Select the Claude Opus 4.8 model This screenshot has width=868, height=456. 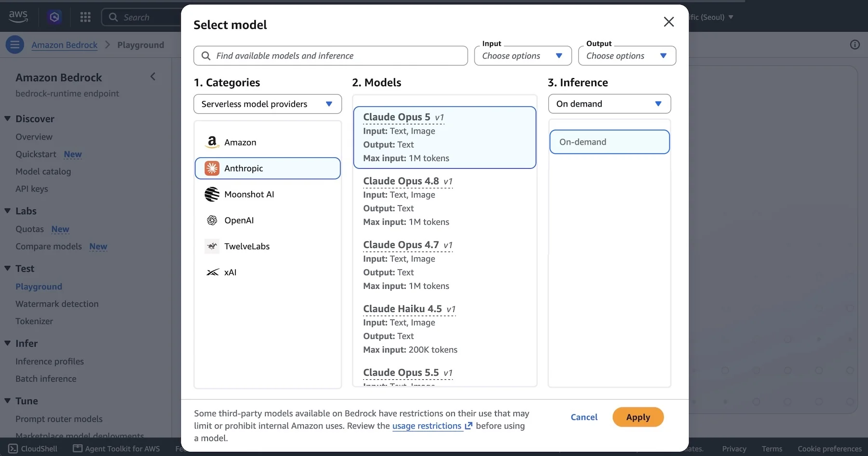click(445, 201)
